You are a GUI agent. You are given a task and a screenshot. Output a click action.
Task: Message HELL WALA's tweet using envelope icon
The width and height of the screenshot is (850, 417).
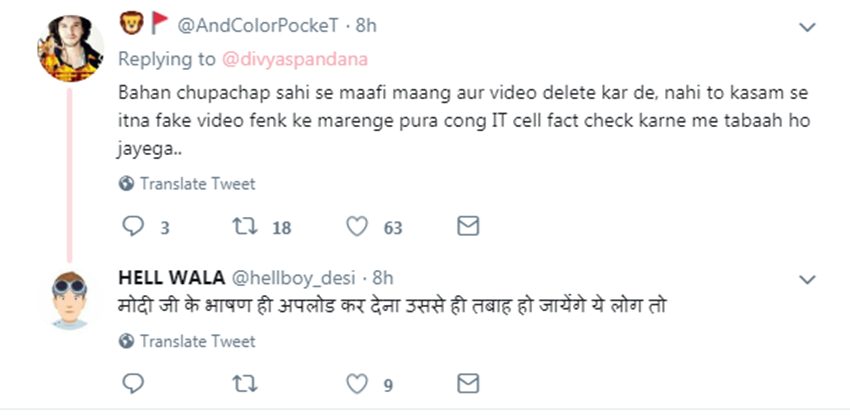point(467,384)
